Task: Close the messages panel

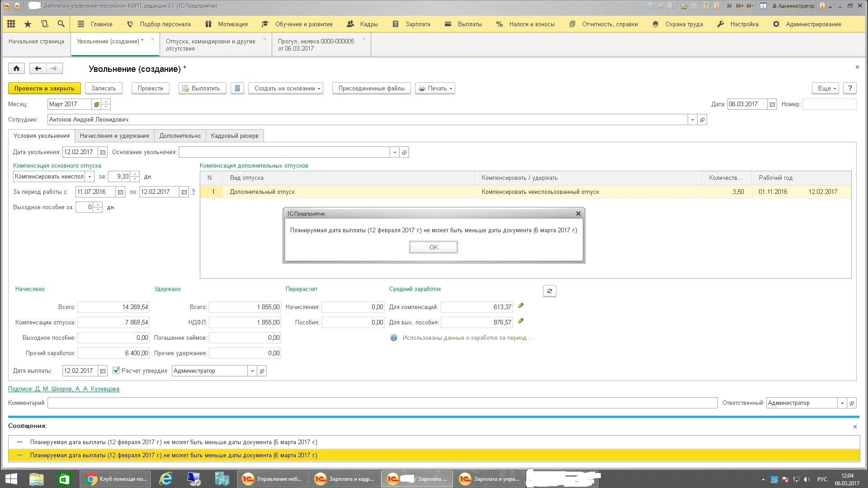Action: (855, 427)
